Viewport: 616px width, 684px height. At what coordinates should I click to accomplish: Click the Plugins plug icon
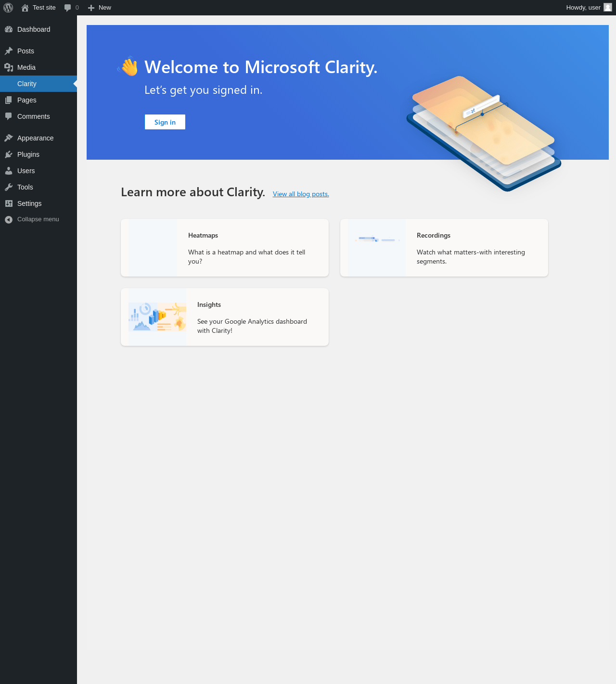click(9, 154)
